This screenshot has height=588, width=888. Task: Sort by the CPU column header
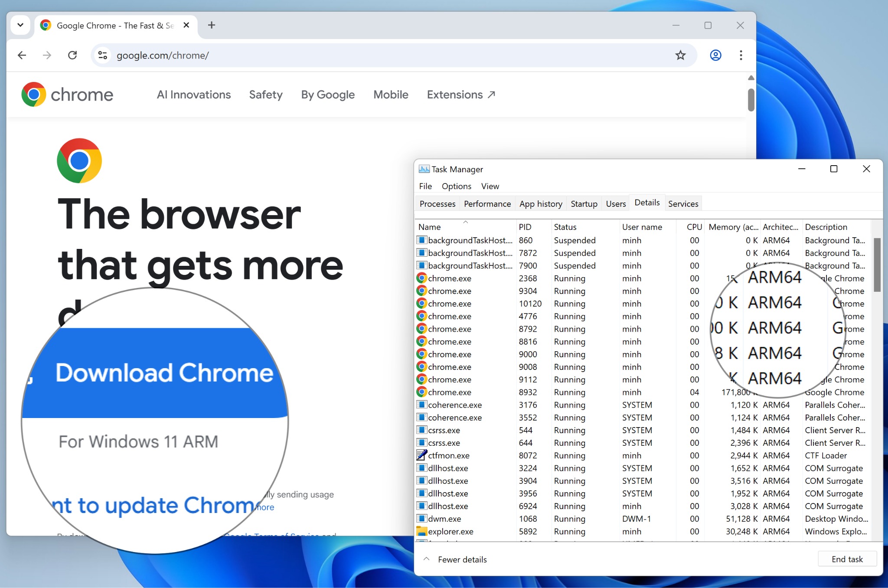pos(690,227)
